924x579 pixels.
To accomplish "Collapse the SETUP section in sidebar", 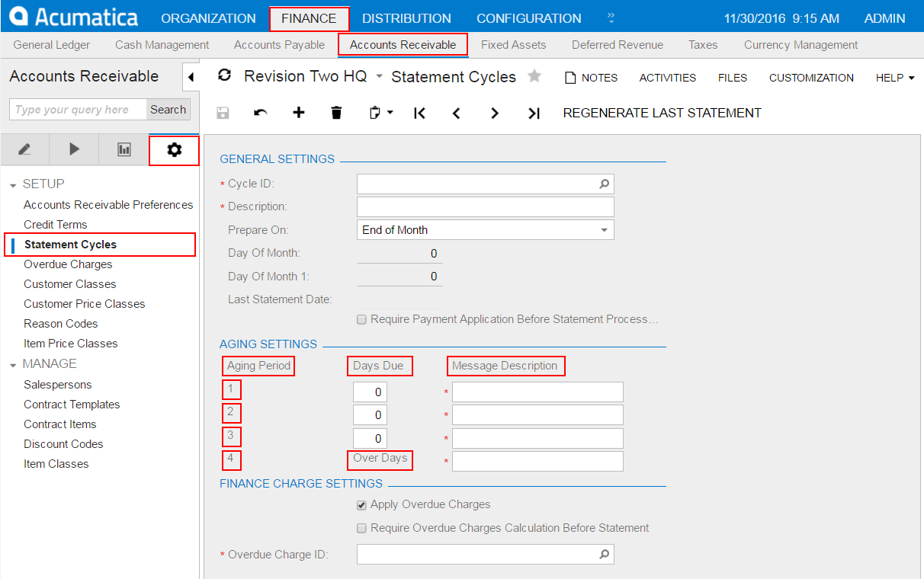I will click(x=14, y=185).
